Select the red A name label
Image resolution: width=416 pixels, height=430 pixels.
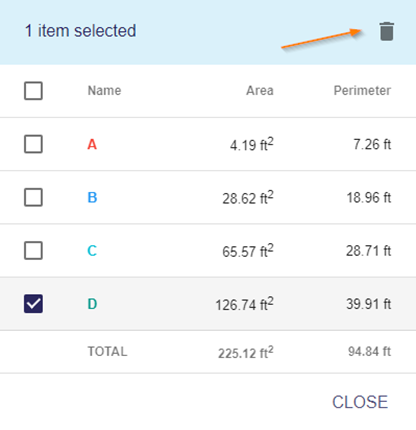(92, 144)
